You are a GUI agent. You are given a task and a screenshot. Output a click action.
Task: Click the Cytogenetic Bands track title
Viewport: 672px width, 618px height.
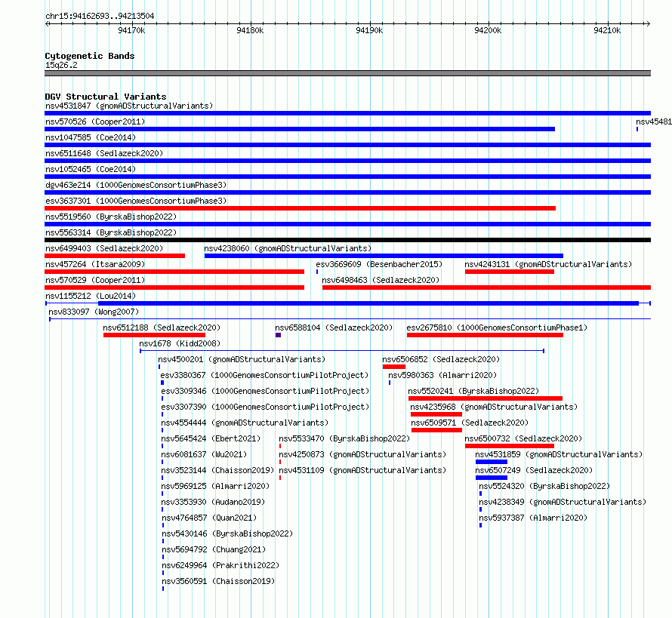[x=90, y=56]
